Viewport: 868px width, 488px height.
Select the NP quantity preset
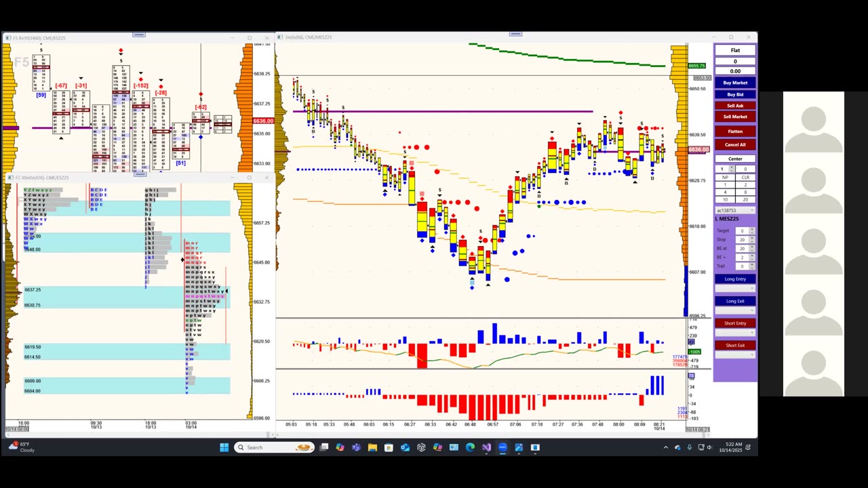725,178
